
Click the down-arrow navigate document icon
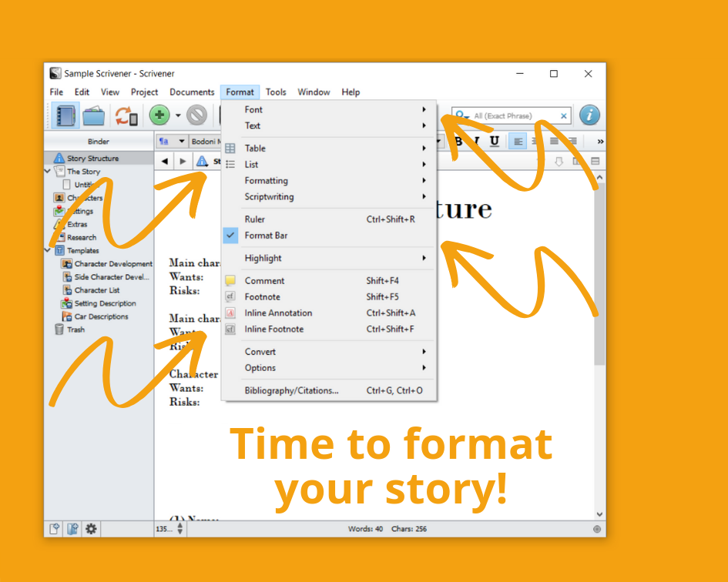tap(559, 162)
